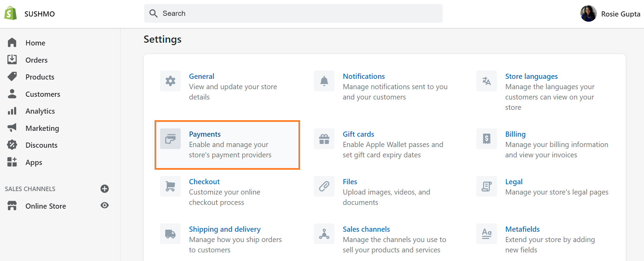The width and height of the screenshot is (644, 261).
Task: Open Discounts from the sidebar
Action: 41,145
